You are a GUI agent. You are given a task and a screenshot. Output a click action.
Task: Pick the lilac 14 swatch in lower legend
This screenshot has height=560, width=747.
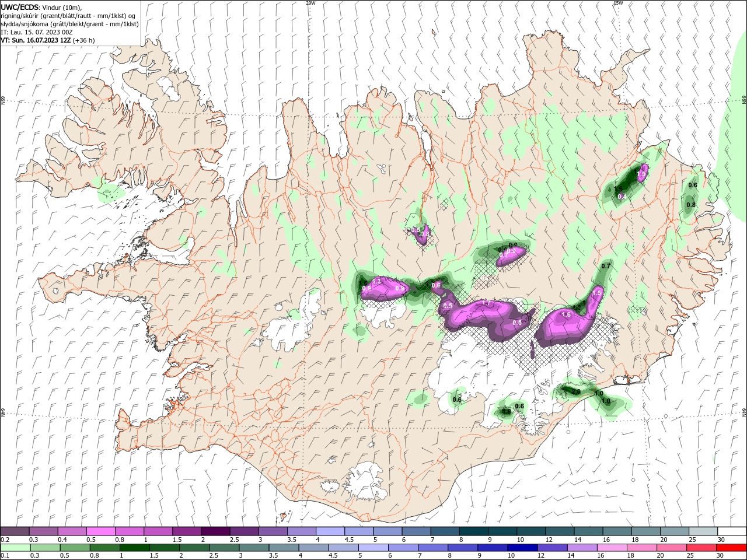coord(582,548)
